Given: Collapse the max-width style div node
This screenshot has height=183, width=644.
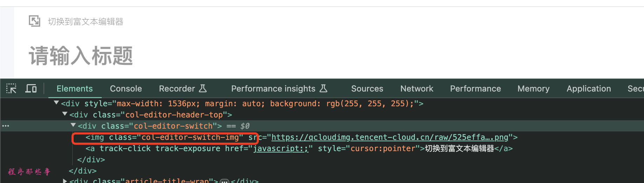Looking at the screenshot, I should 56,103.
